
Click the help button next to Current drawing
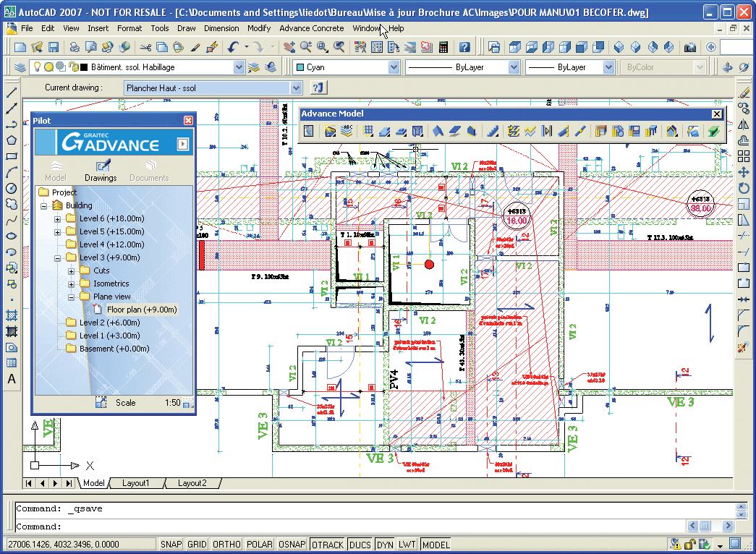pos(318,88)
